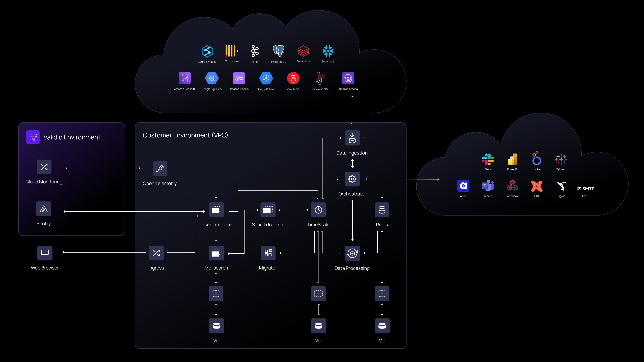This screenshot has height=362, width=644.
Task: Select the Snowflake icon
Action: click(x=328, y=51)
